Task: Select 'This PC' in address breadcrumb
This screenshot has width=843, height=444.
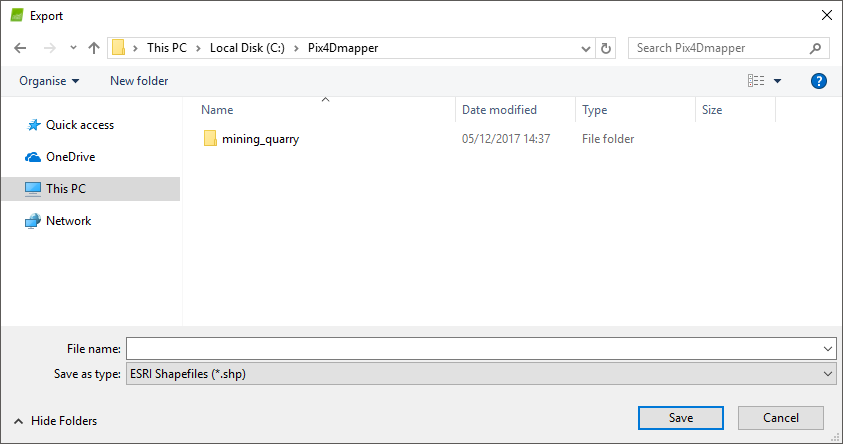Action: point(167,48)
